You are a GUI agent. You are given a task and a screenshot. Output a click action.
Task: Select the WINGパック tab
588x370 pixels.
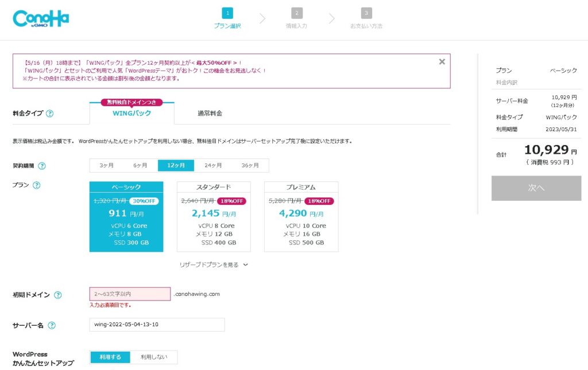(131, 114)
